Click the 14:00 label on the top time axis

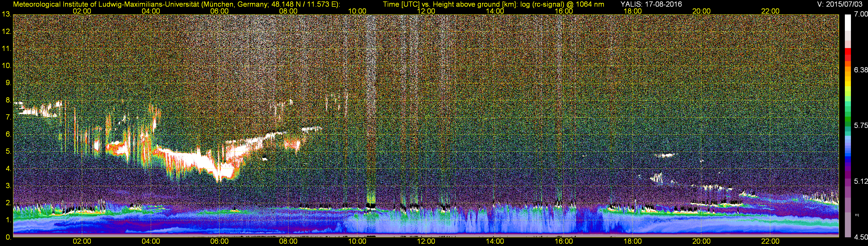click(x=495, y=11)
